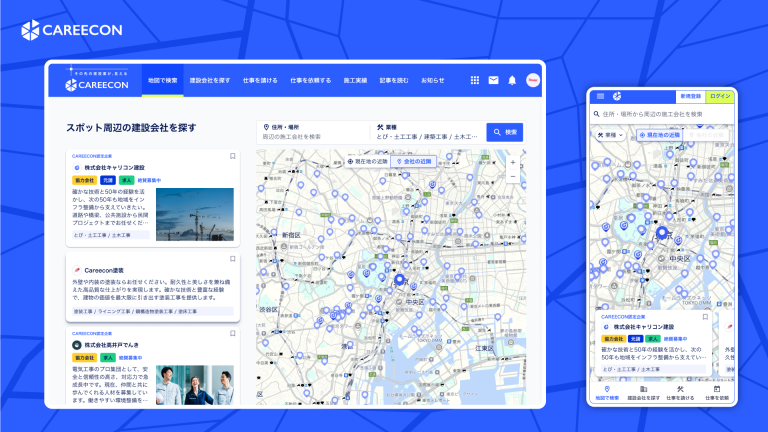Open the 株式会社キャリコン建設 company name in desktop list
768x432 pixels.
(114, 168)
